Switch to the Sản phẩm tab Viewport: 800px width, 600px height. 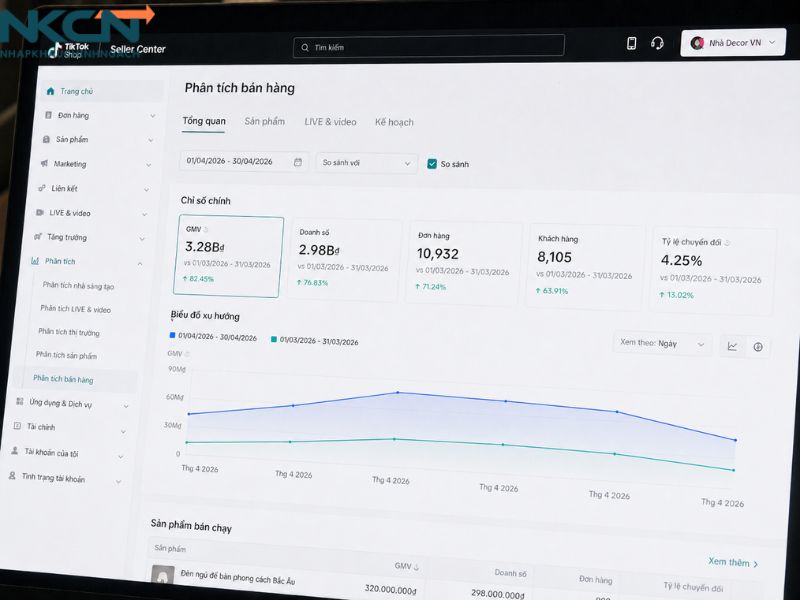264,121
